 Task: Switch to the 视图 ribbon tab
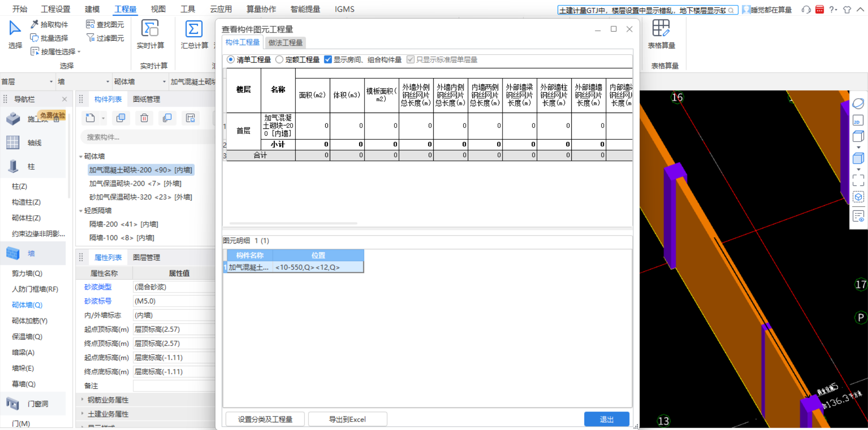(158, 9)
